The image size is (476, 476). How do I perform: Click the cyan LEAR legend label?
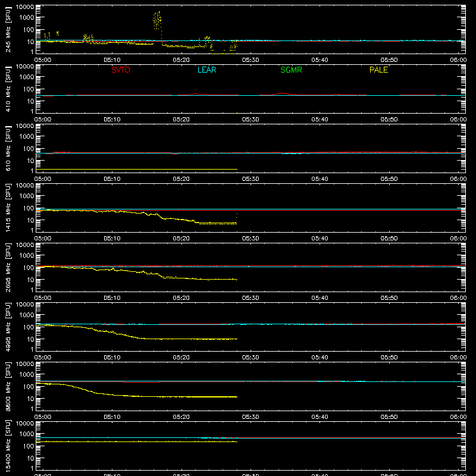pyautogui.click(x=206, y=70)
